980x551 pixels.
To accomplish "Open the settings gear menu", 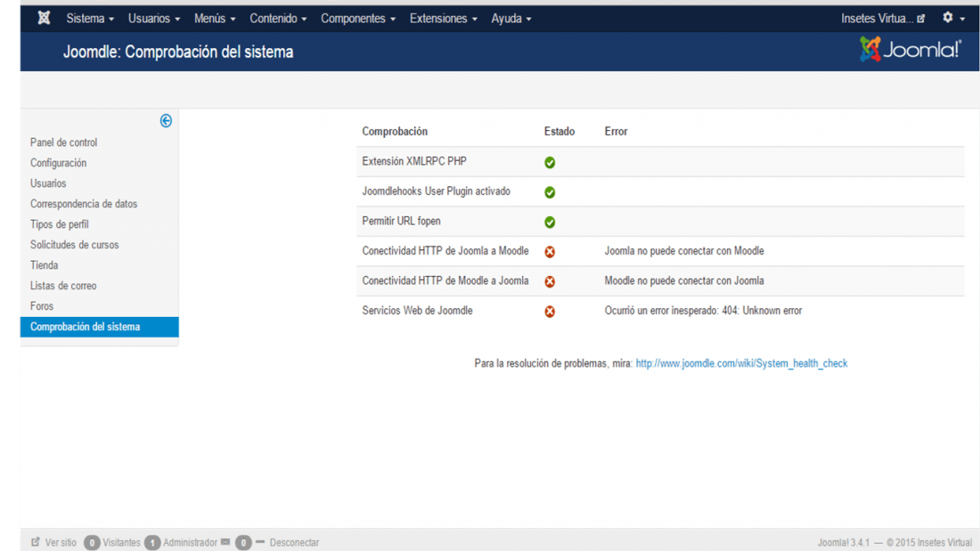I will (953, 18).
